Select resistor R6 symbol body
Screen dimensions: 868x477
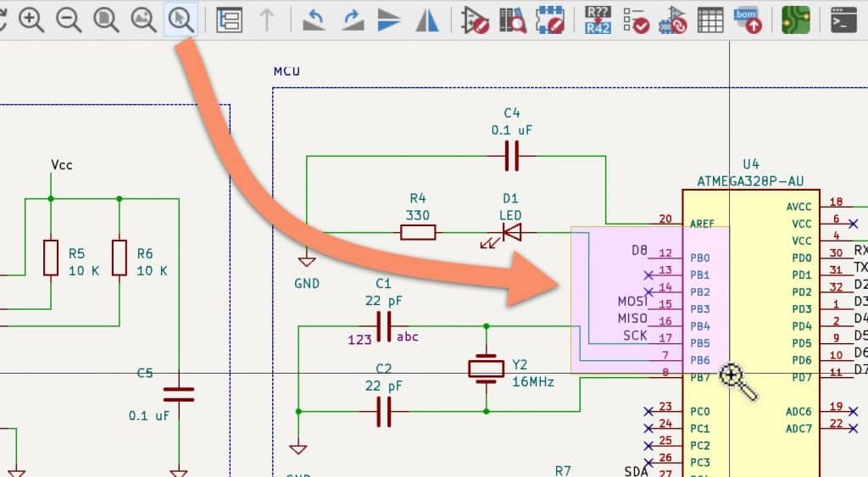[x=120, y=258]
